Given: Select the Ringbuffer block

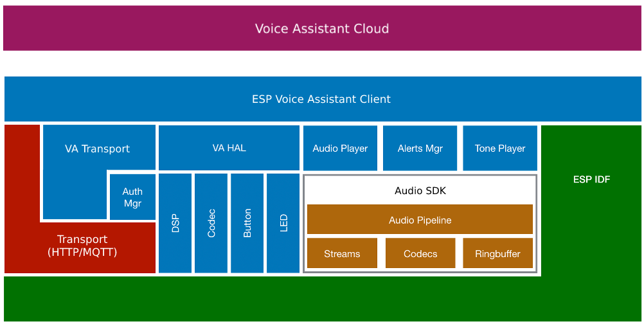Looking at the screenshot, I should click(x=498, y=253).
